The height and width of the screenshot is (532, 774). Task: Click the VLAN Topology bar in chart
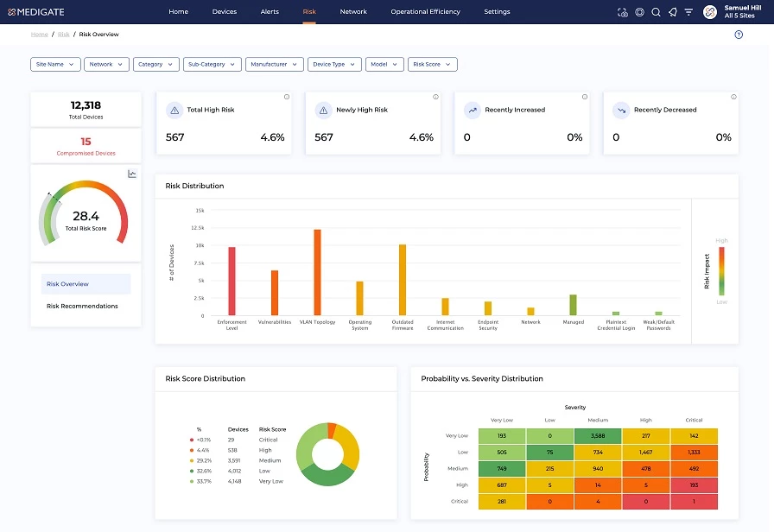tap(317, 272)
